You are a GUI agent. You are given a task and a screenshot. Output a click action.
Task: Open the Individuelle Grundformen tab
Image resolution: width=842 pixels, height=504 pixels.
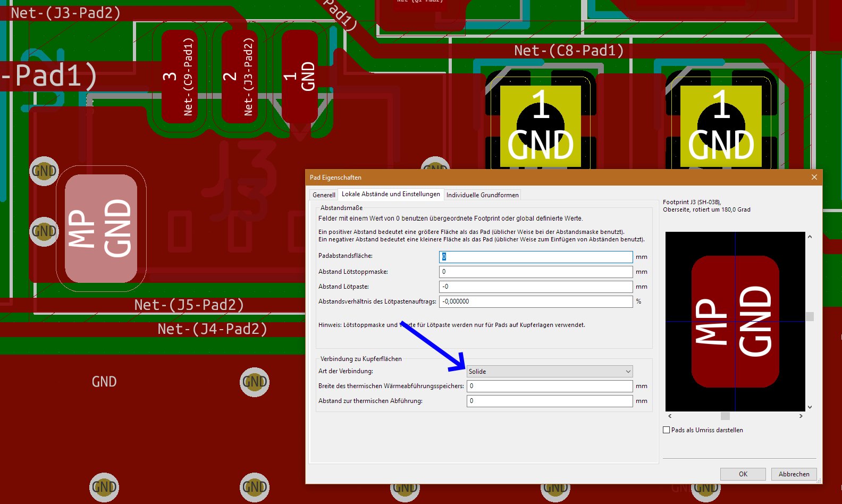click(x=482, y=195)
